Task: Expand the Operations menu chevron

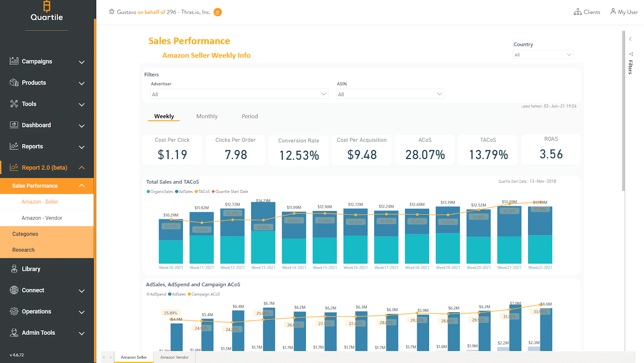Action: pyautogui.click(x=82, y=312)
